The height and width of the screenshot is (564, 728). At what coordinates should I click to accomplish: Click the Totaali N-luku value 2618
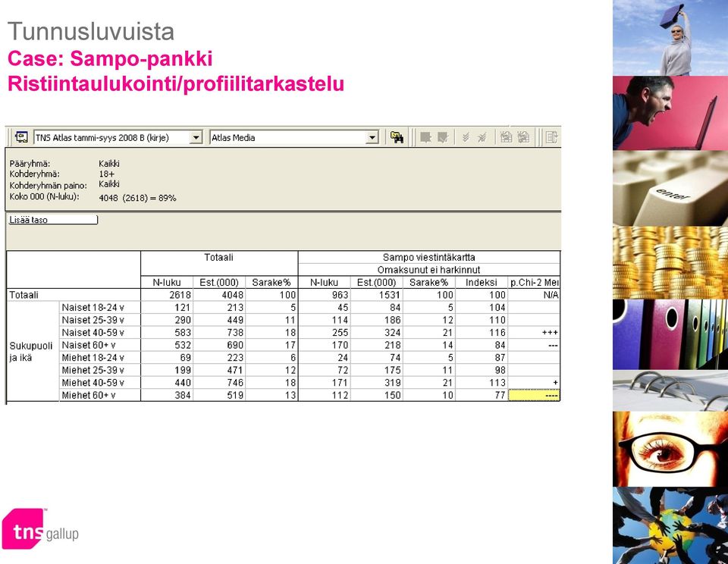pos(180,295)
